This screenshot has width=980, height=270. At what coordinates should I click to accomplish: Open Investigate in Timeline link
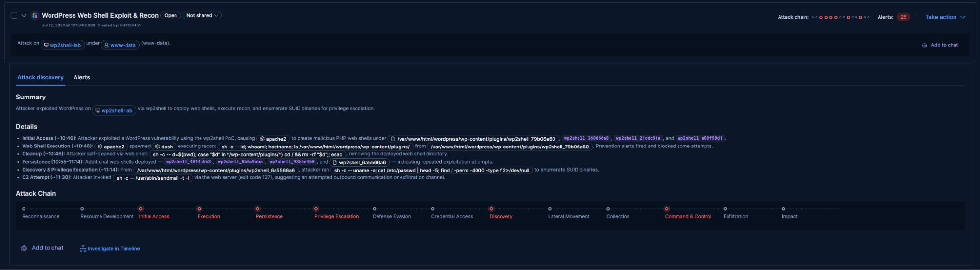[x=110, y=249]
